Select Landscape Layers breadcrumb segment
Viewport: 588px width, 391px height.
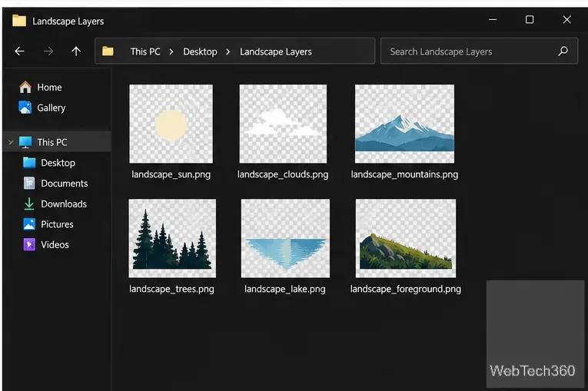(x=276, y=51)
